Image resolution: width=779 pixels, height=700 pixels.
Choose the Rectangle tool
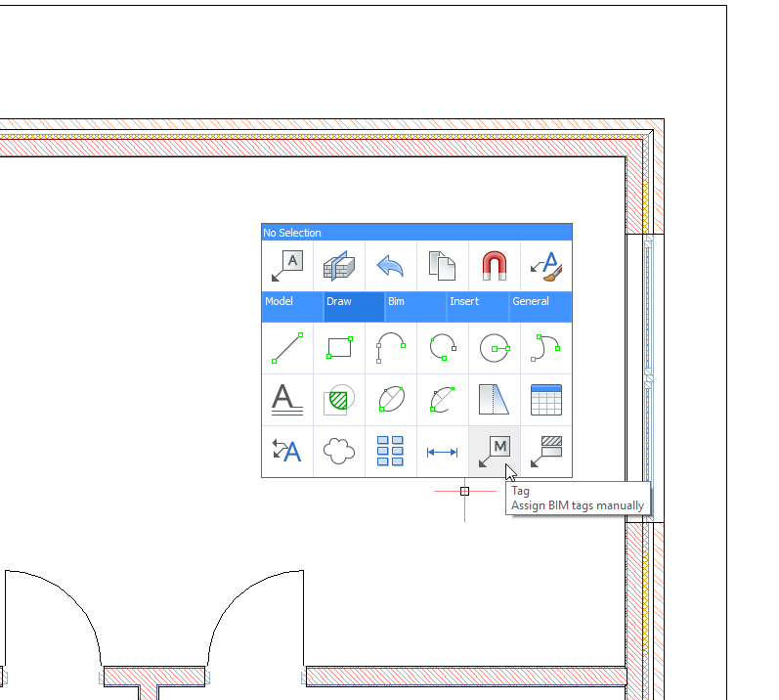339,348
